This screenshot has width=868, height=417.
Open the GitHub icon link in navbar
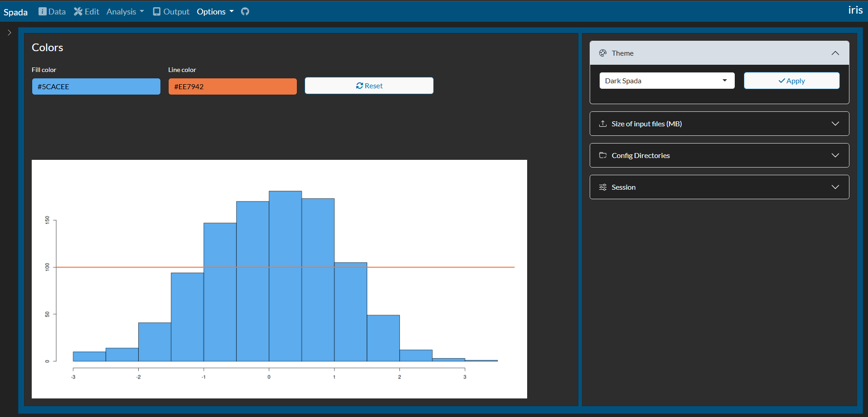(x=245, y=12)
